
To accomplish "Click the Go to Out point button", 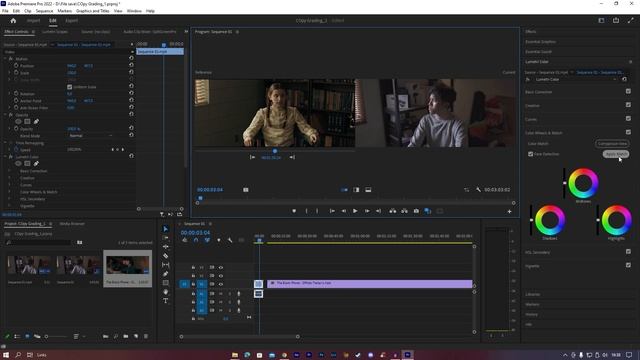I will (378, 211).
